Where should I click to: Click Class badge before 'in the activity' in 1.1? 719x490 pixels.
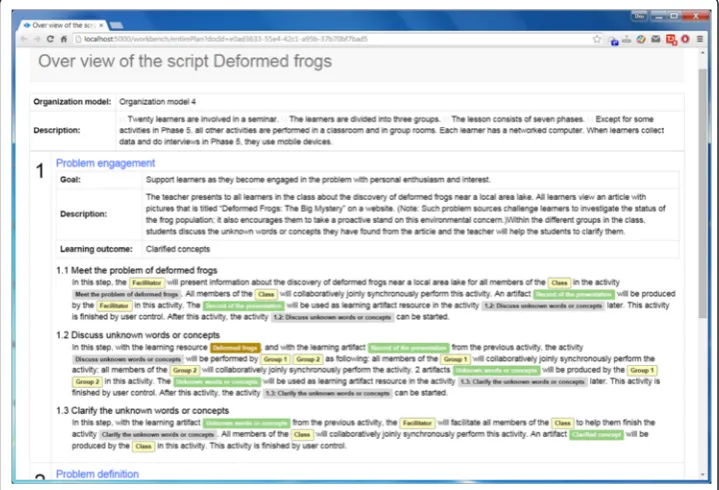559,283
